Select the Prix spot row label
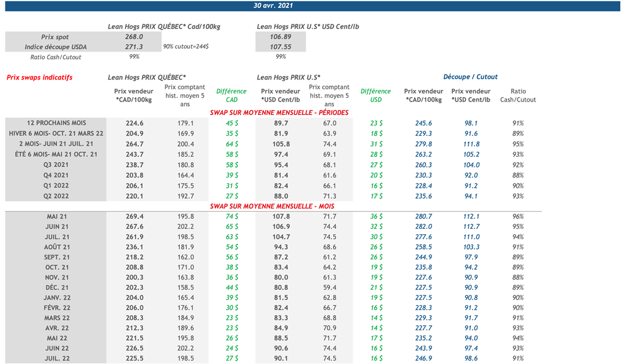 [x=55, y=37]
